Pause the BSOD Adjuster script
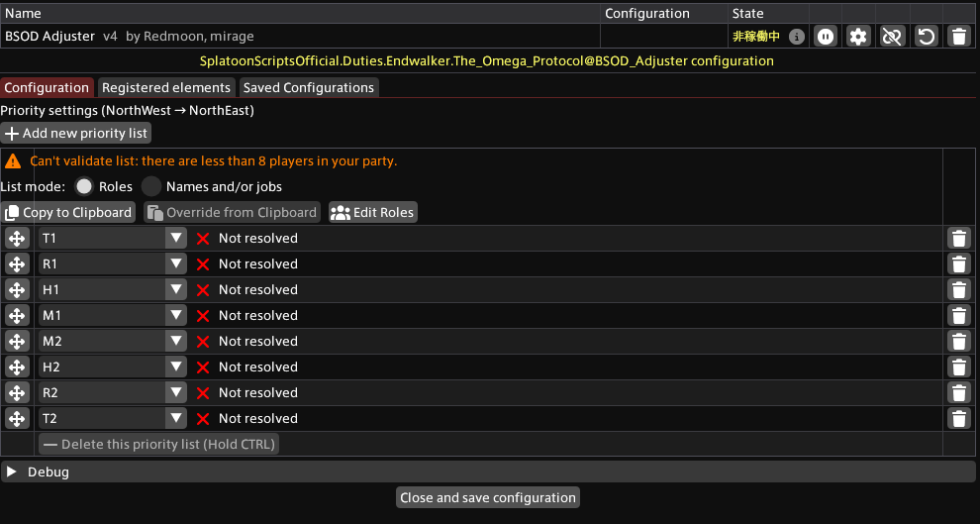Image resolution: width=980 pixels, height=524 pixels. pyautogui.click(x=826, y=37)
